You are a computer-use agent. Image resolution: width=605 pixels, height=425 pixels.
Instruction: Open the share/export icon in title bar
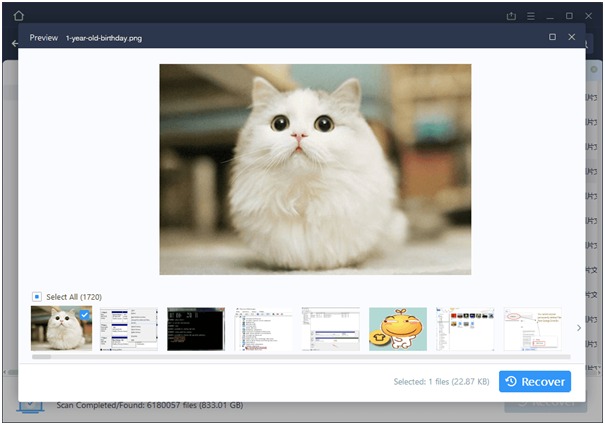511,16
